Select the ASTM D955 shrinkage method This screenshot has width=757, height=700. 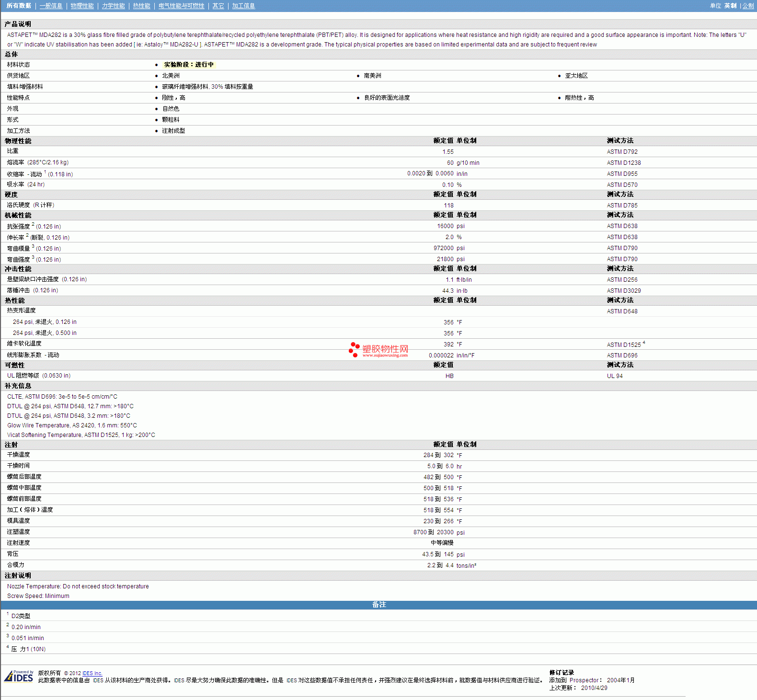click(x=622, y=174)
